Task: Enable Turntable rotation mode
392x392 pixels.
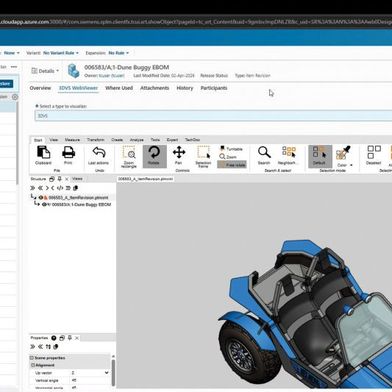Action: click(231, 148)
